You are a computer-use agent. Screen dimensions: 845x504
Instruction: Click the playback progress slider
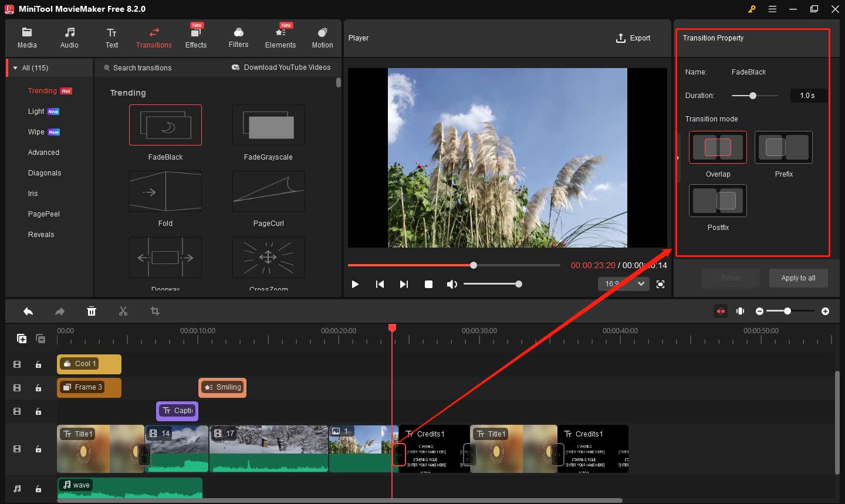pyautogui.click(x=454, y=265)
